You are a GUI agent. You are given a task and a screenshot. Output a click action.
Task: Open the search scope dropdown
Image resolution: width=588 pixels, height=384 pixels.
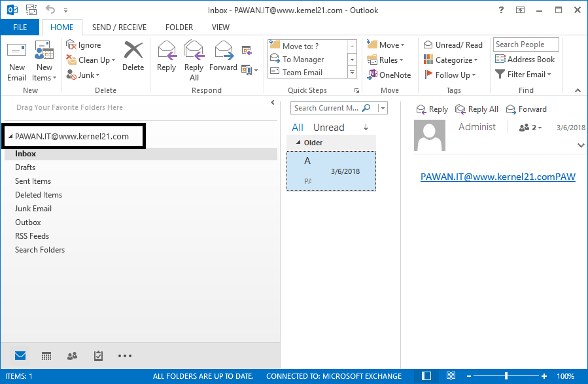click(383, 108)
